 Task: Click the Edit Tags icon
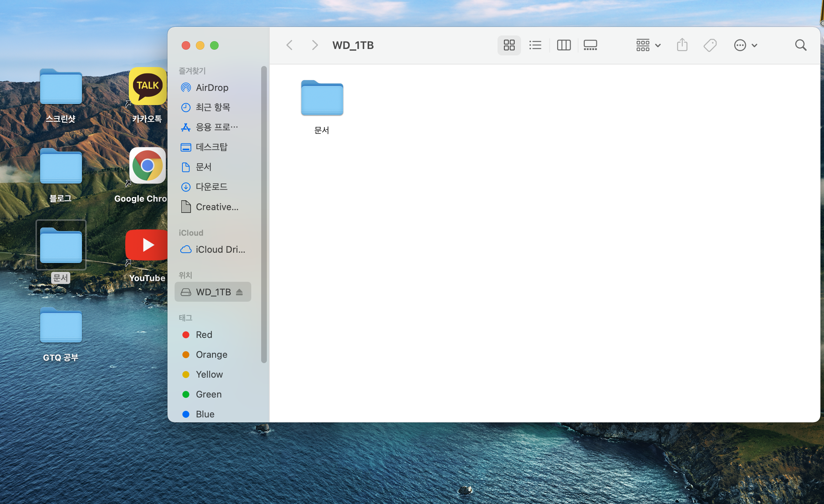tap(710, 45)
